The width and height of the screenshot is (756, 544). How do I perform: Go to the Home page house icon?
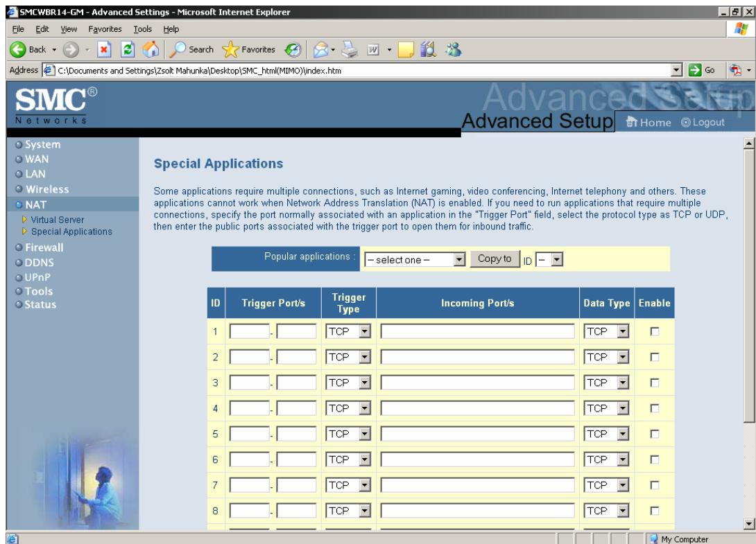[151, 49]
